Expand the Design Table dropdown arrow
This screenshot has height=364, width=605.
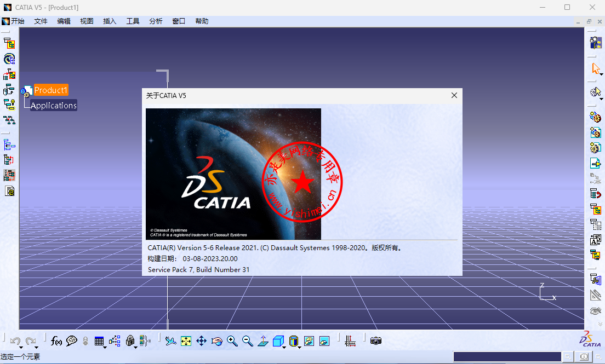(x=105, y=348)
